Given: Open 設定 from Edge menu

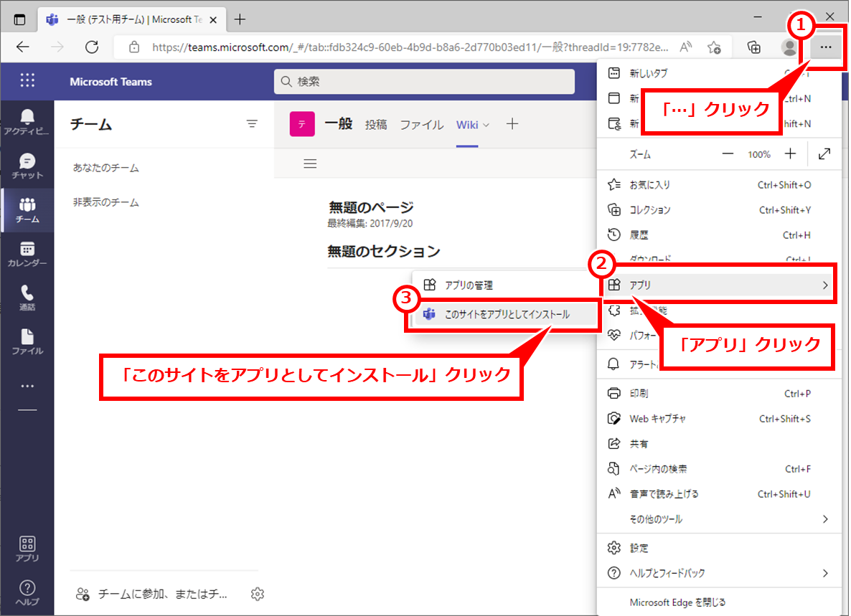Looking at the screenshot, I should [x=718, y=548].
